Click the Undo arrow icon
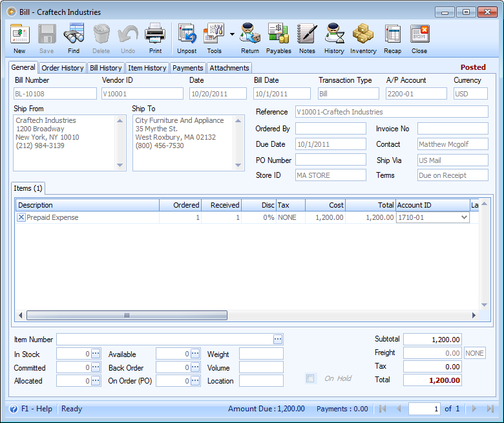The height and width of the screenshot is (423, 504). pyautogui.click(x=127, y=34)
